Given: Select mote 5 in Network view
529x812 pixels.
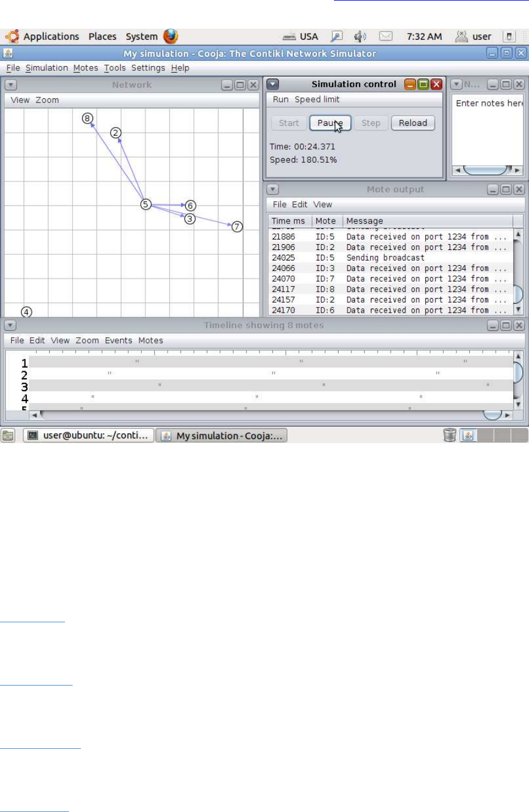Looking at the screenshot, I should coord(146,204).
